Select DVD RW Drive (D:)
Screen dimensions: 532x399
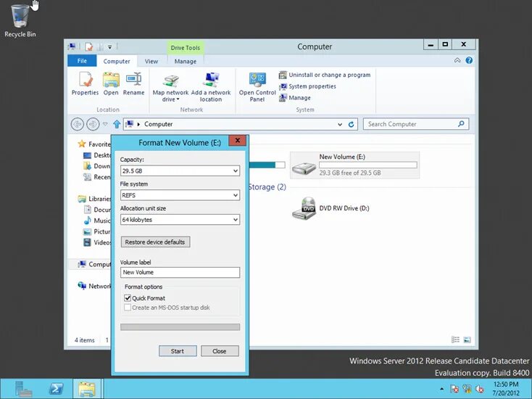click(x=331, y=208)
